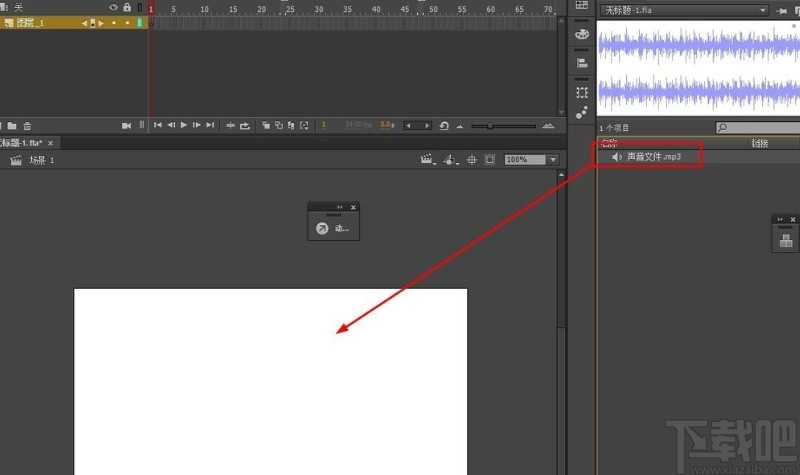Screen dimensions: 800x475
Task: Select the 图层_1 layer name
Action: [x=30, y=23]
